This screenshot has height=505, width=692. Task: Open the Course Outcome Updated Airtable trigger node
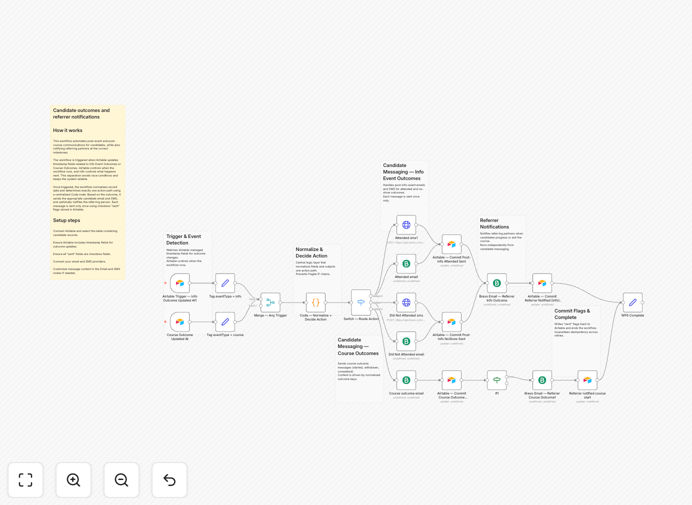pos(180,322)
